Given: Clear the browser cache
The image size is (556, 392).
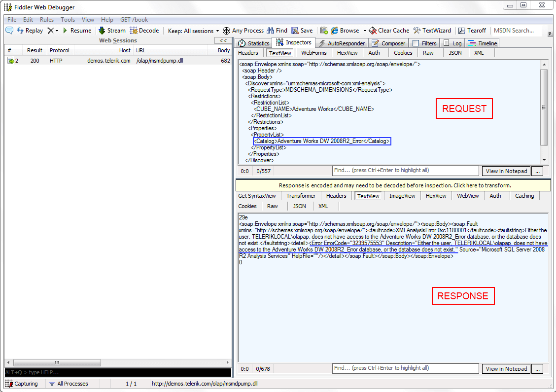Looking at the screenshot, I should (389, 30).
